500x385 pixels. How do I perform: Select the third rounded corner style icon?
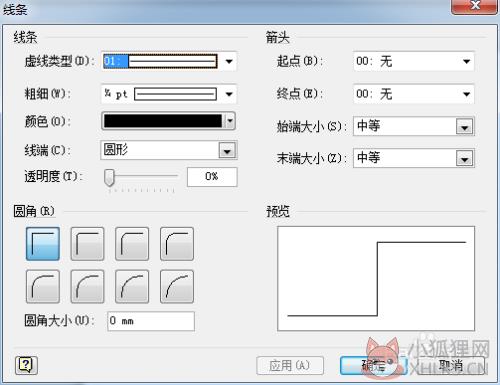click(132, 244)
